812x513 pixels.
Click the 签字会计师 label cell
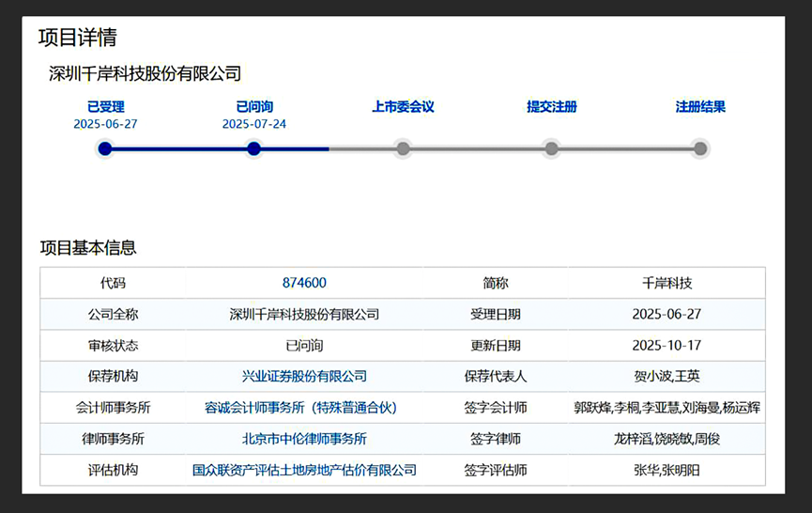point(496,408)
